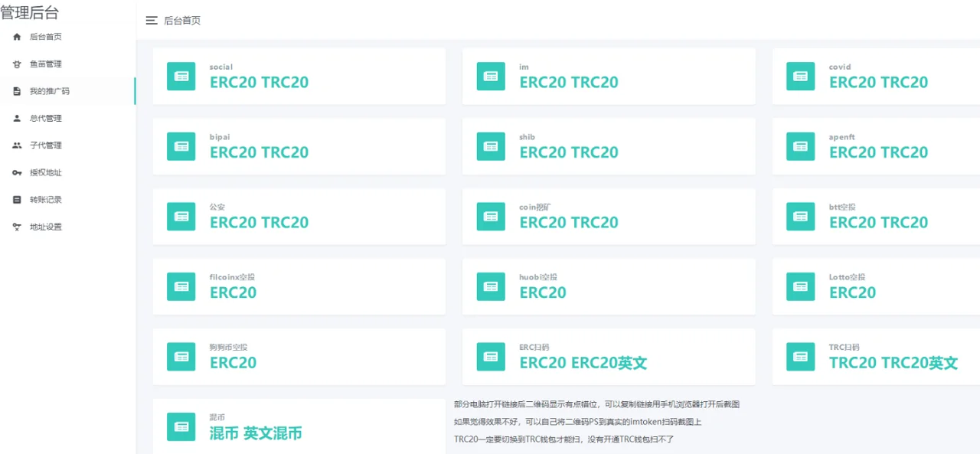Click the ERC20 link on huobi空投 card
Viewport: 980px width, 454px height.
point(543,292)
